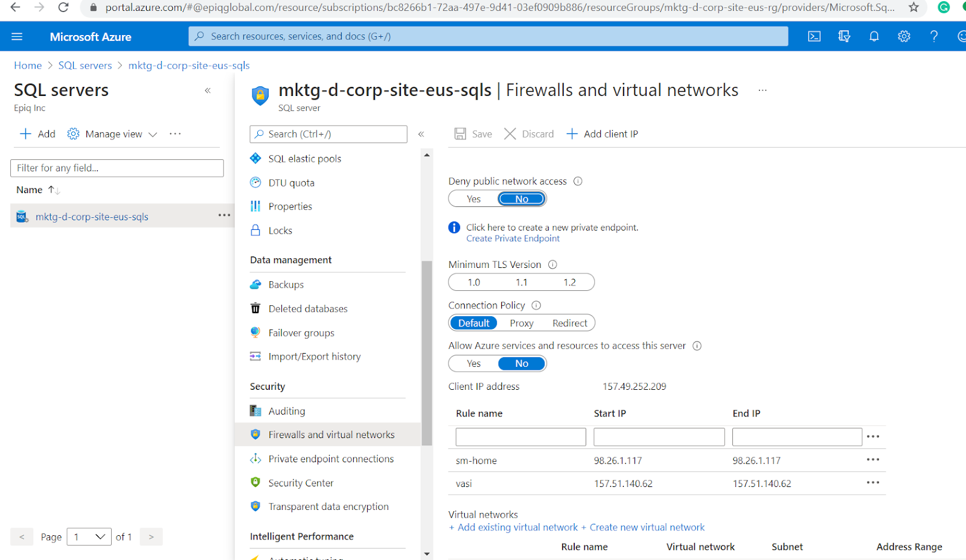
Task: Open the Transparent data encryption page
Action: (328, 506)
